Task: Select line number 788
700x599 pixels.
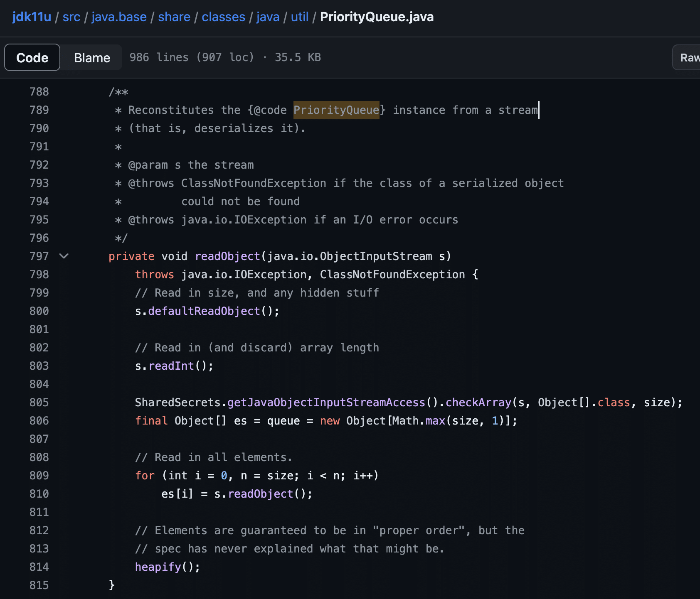Action: [39, 91]
